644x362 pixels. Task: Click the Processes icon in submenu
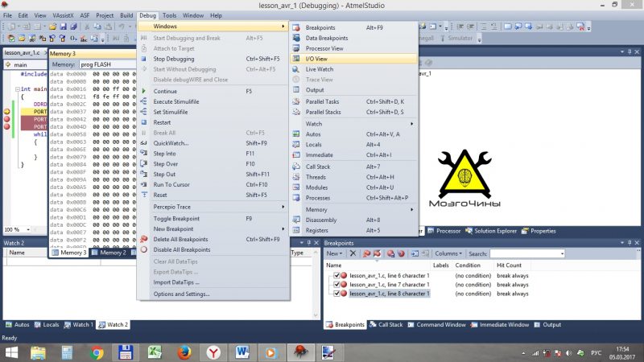pos(296,198)
